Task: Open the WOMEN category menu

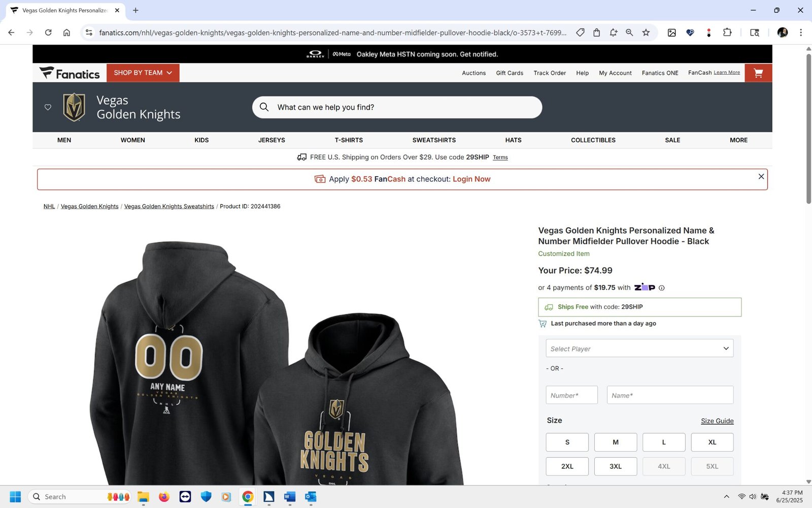Action: coord(133,140)
